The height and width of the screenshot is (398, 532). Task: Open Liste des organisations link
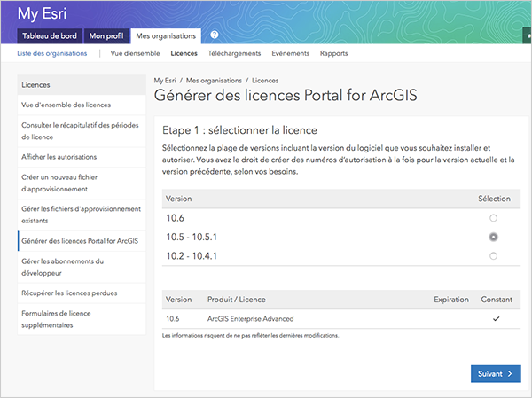click(53, 53)
